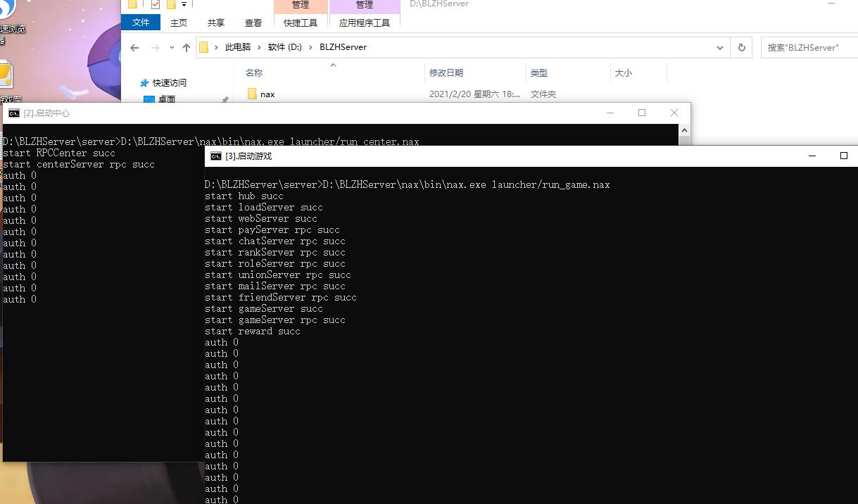Open the quick access toolbar customize dropdown
The width and height of the screenshot is (858, 504).
[x=184, y=4]
